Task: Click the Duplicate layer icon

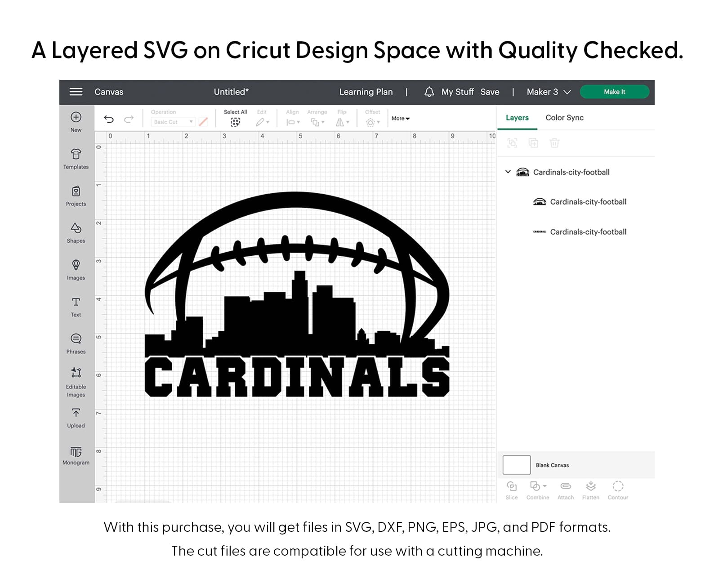Action: (x=533, y=143)
